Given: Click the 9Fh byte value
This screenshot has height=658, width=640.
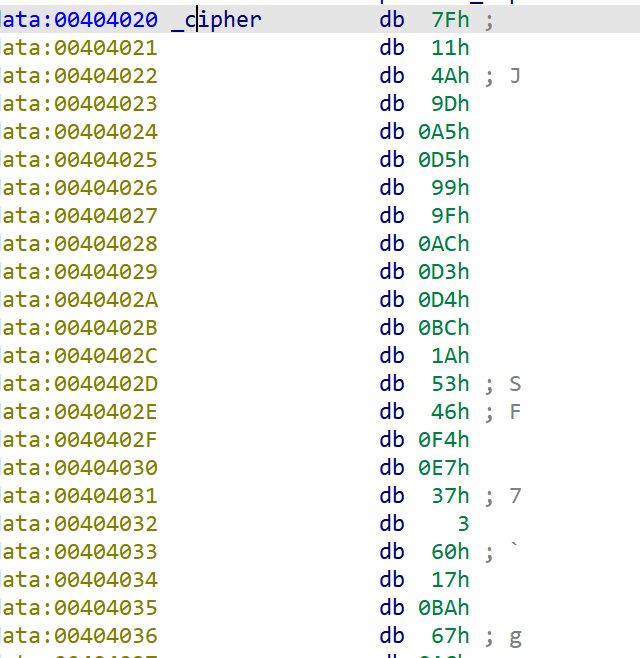Looking at the screenshot, I should pyautogui.click(x=450, y=216).
